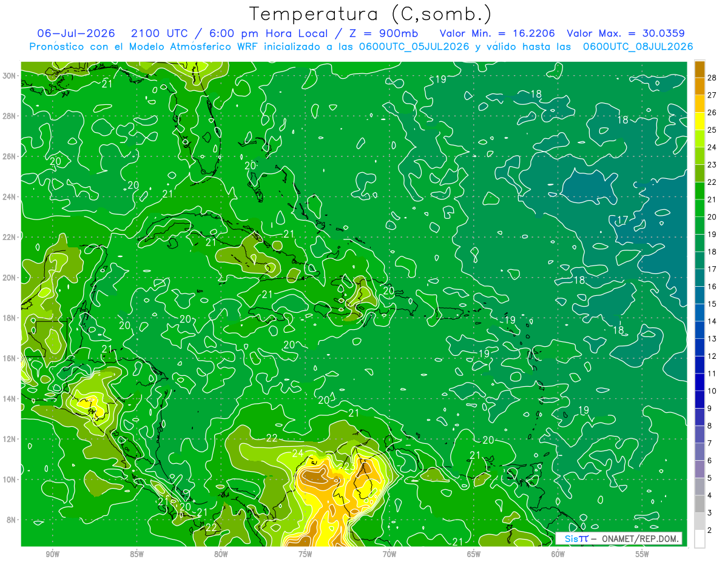Viewport: 728px width, 562px height.
Task: Click the "90W" longitude label
Action: 53,554
